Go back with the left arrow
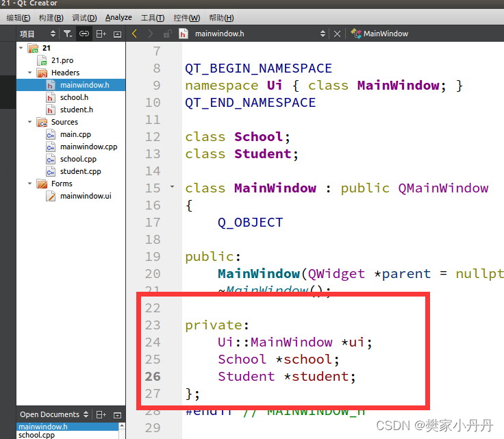This screenshot has height=439, width=504. coord(134,34)
